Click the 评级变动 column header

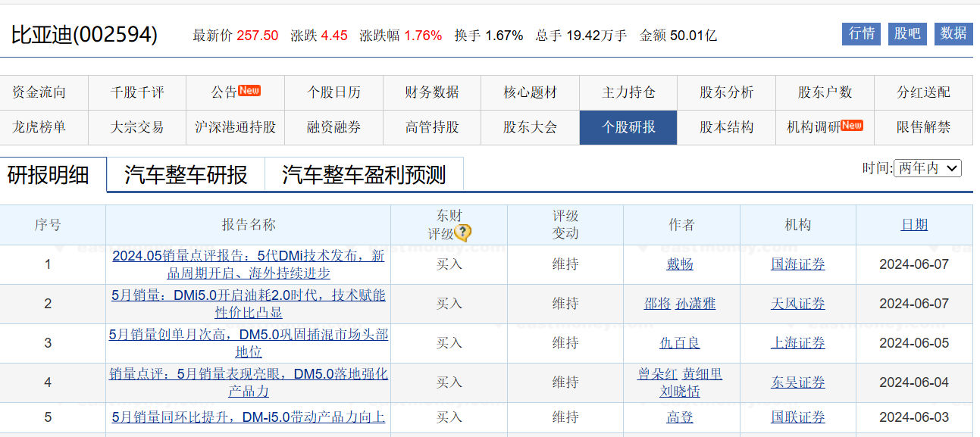[565, 225]
